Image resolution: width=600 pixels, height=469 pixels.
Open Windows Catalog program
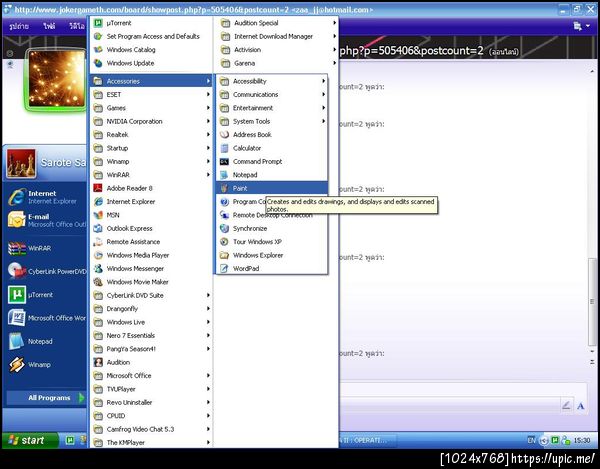[x=151, y=50]
